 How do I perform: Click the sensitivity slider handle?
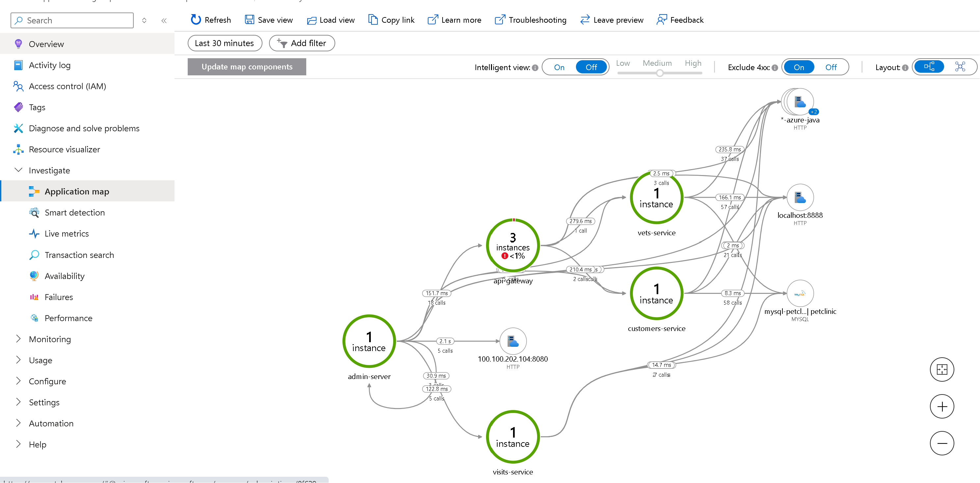(x=660, y=73)
